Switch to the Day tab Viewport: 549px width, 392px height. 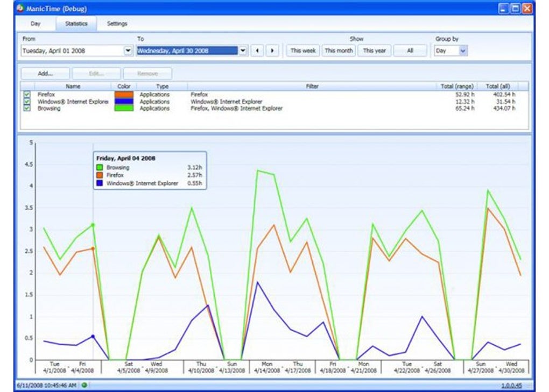click(x=36, y=24)
